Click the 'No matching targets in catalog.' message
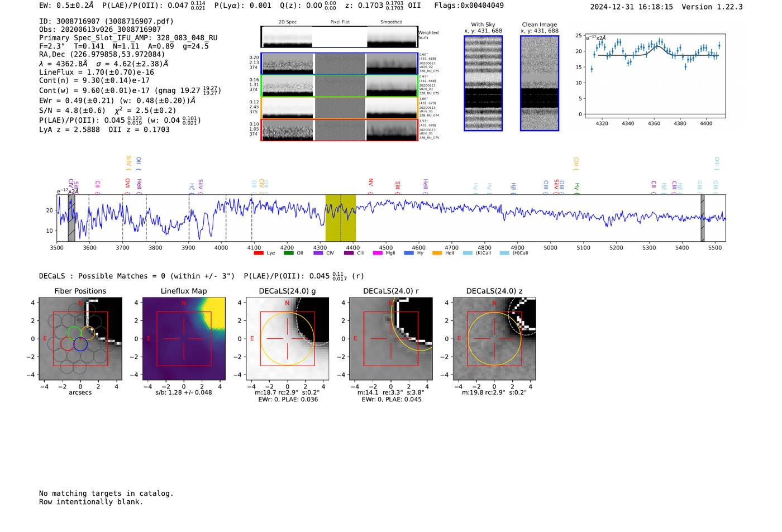 click(x=106, y=493)
